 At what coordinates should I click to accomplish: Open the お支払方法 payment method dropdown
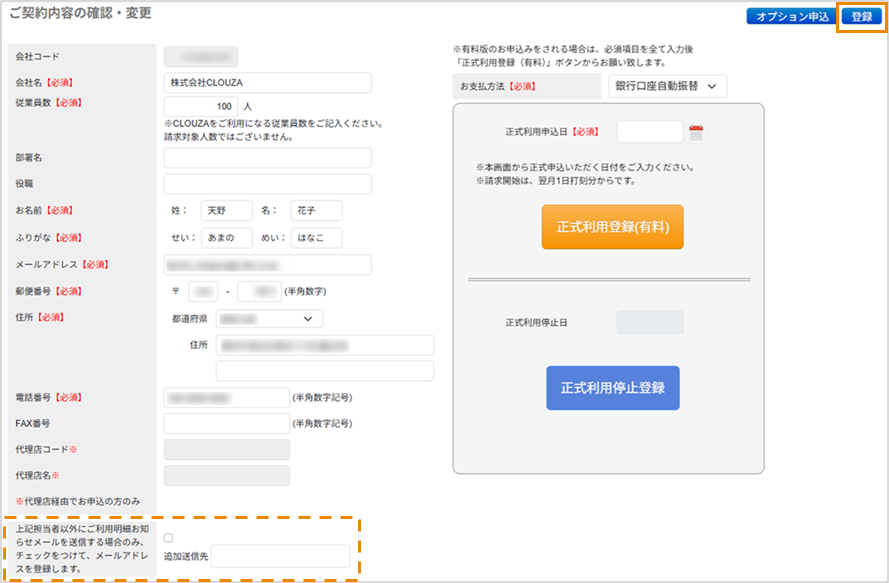(667, 87)
